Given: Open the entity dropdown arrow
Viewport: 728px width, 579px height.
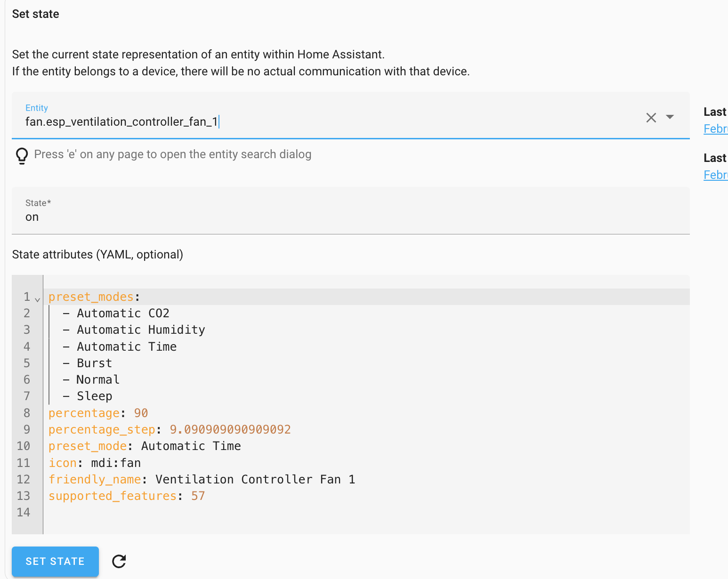Looking at the screenshot, I should point(670,117).
